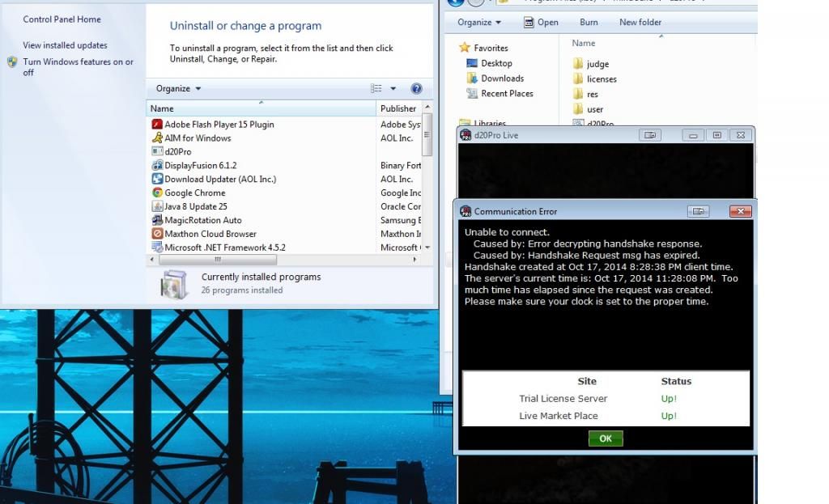This screenshot has height=504, width=829.
Task: Select Download Updater (AOL Inc.) icon
Action: (157, 179)
